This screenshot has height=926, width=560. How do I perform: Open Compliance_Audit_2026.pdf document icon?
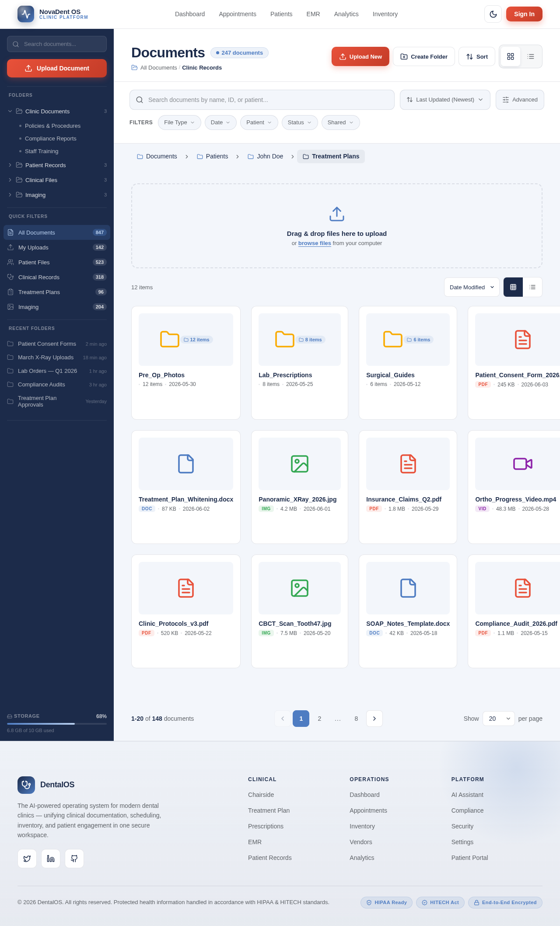coord(523,588)
